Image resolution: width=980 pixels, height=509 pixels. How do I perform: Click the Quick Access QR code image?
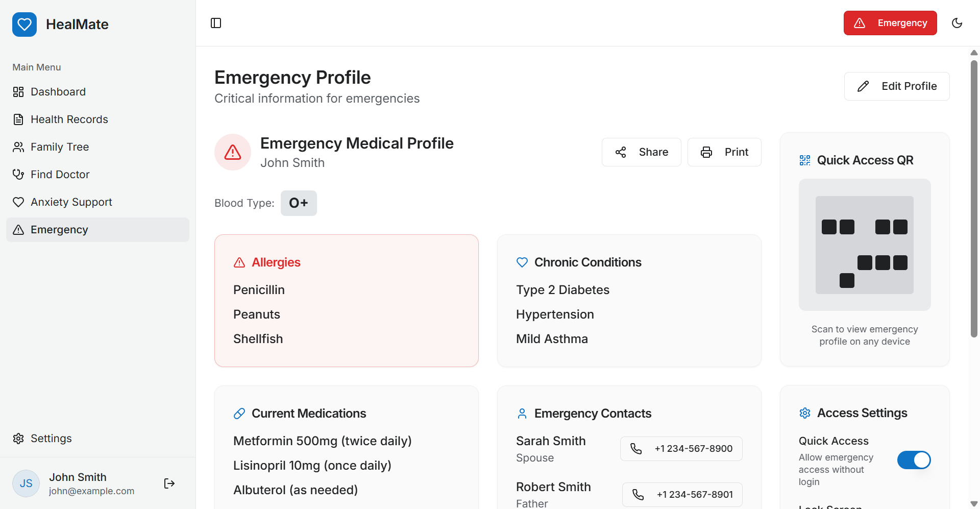[x=865, y=245]
